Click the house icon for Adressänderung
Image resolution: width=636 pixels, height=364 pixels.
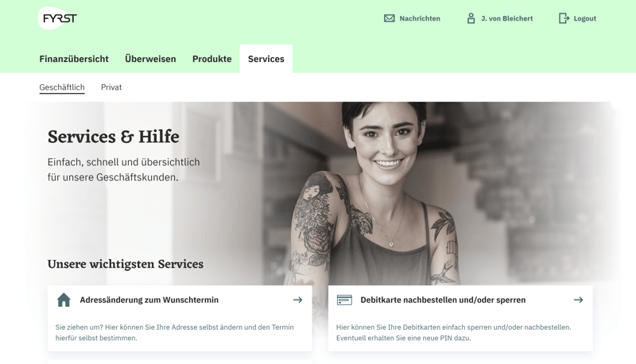point(64,300)
